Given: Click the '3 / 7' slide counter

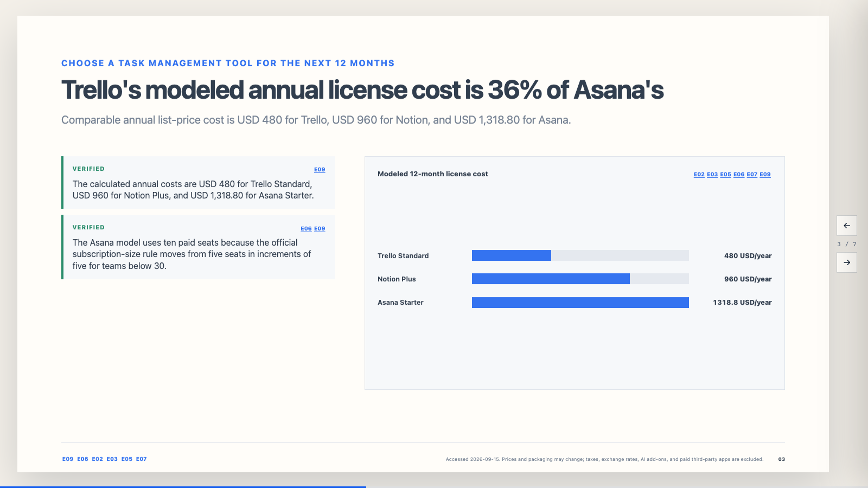Looking at the screenshot, I should [847, 245].
